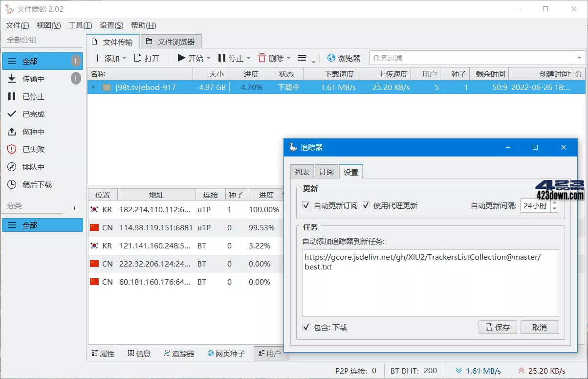This screenshot has height=379, width=588.
Task: Stop the task using the 停止 icon
Action: 229,58
